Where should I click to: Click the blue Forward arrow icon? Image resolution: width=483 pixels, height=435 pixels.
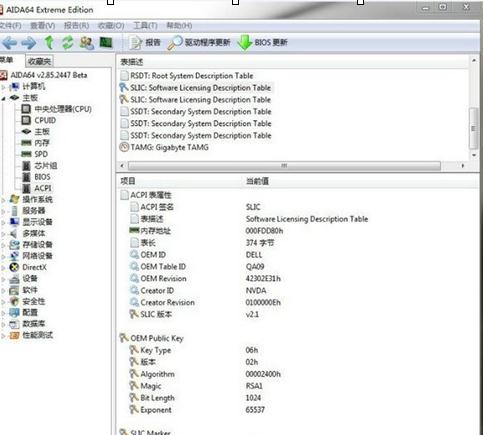(x=29, y=43)
